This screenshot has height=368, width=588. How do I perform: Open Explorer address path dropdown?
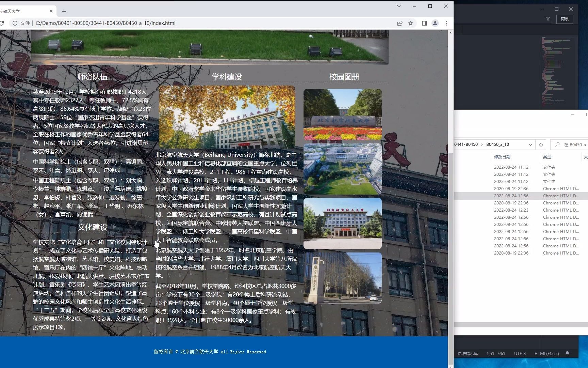[x=530, y=144]
